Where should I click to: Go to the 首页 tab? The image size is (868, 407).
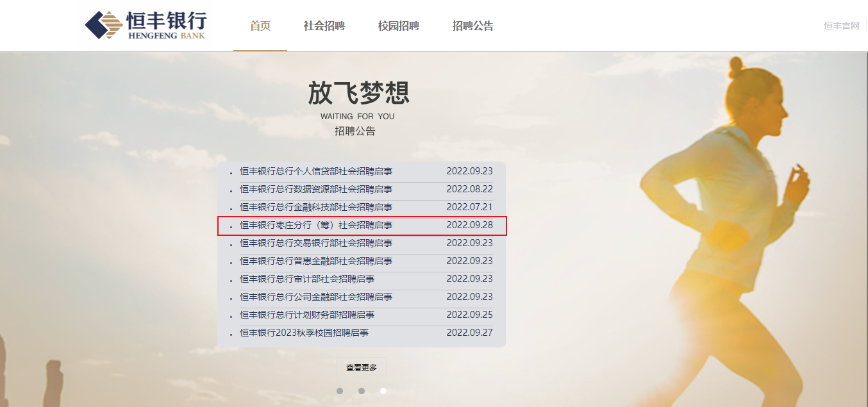coord(260,26)
